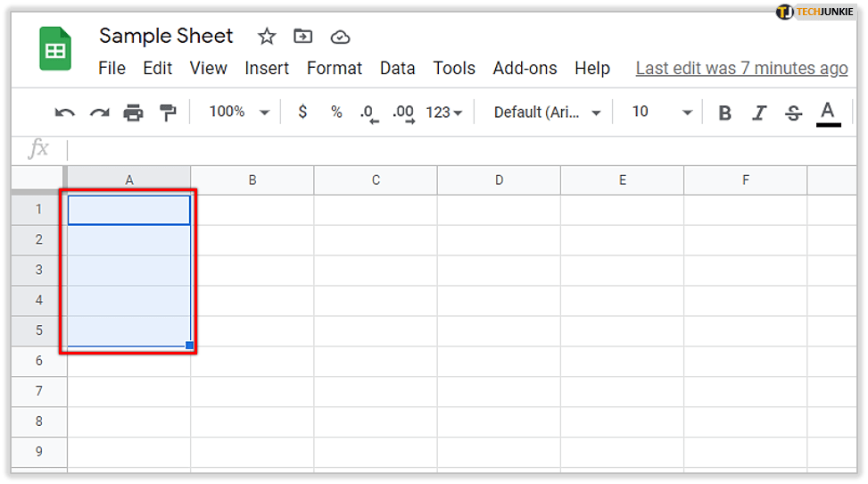Screen dimensions: 868x484
Task: Check the cloud save status icon
Action: [x=340, y=37]
